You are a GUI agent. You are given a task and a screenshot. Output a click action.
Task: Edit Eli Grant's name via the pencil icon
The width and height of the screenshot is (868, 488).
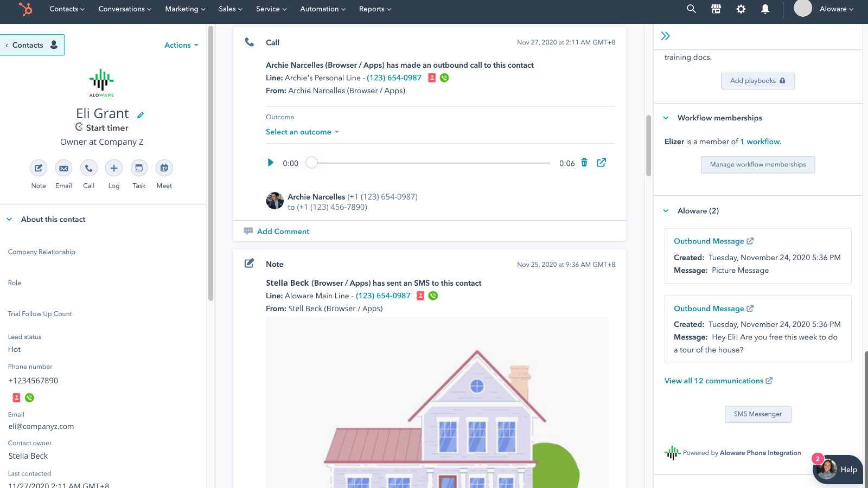point(141,114)
